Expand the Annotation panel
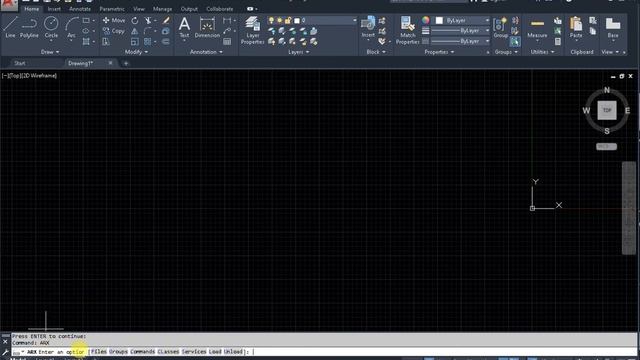 coord(206,52)
